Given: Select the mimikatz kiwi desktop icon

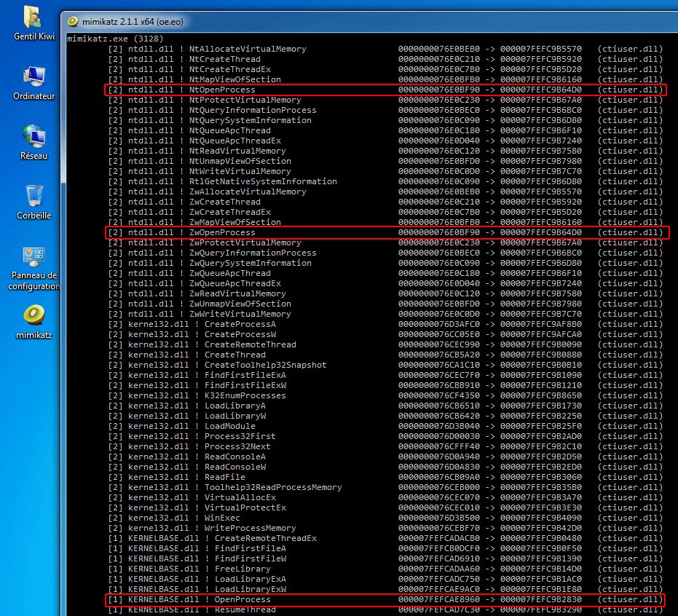Looking at the screenshot, I should pyautogui.click(x=33, y=315).
